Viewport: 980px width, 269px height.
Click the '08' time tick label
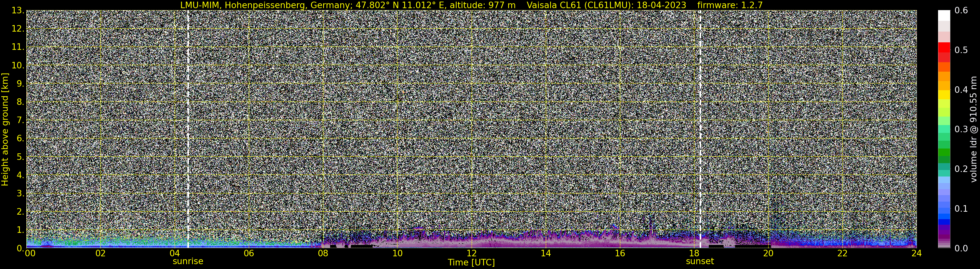(323, 253)
